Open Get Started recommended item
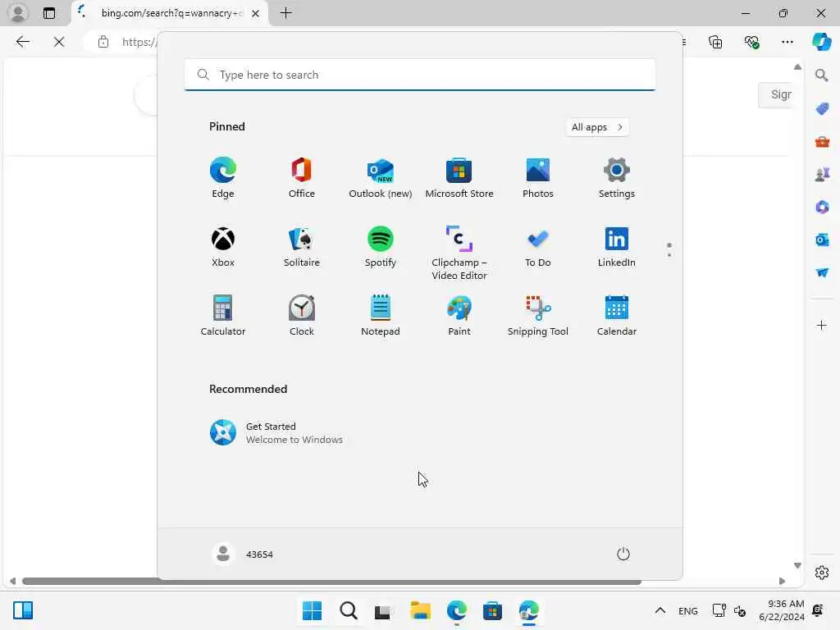This screenshot has height=630, width=840. pos(277,433)
